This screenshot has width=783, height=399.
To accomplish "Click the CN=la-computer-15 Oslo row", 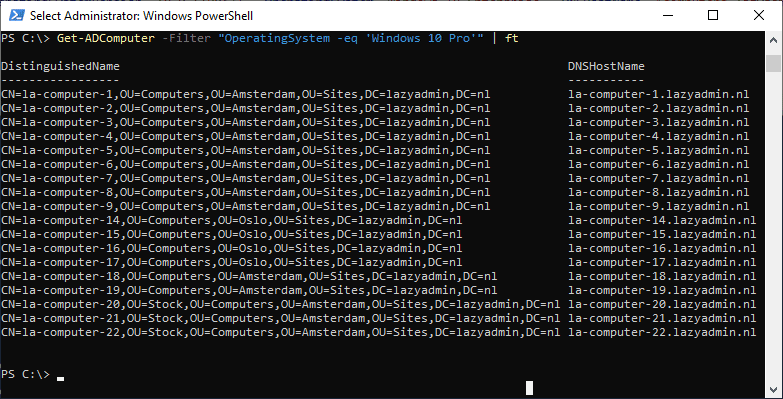I will coord(232,234).
